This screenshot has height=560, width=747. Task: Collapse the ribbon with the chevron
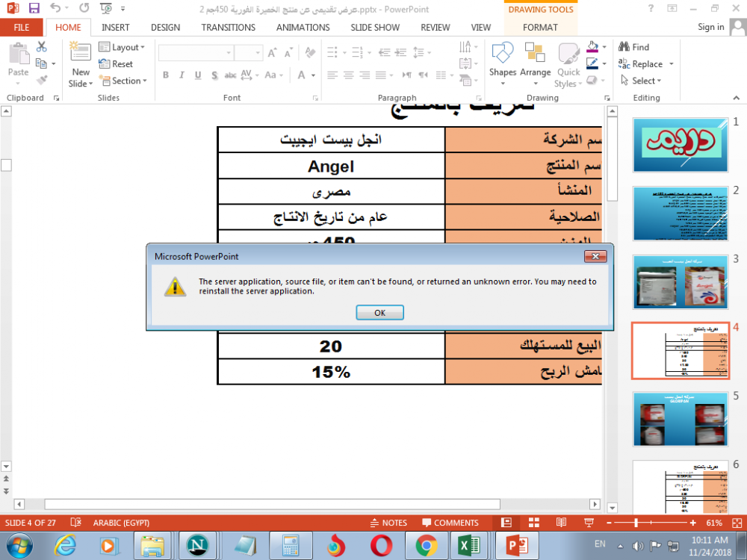(x=737, y=98)
